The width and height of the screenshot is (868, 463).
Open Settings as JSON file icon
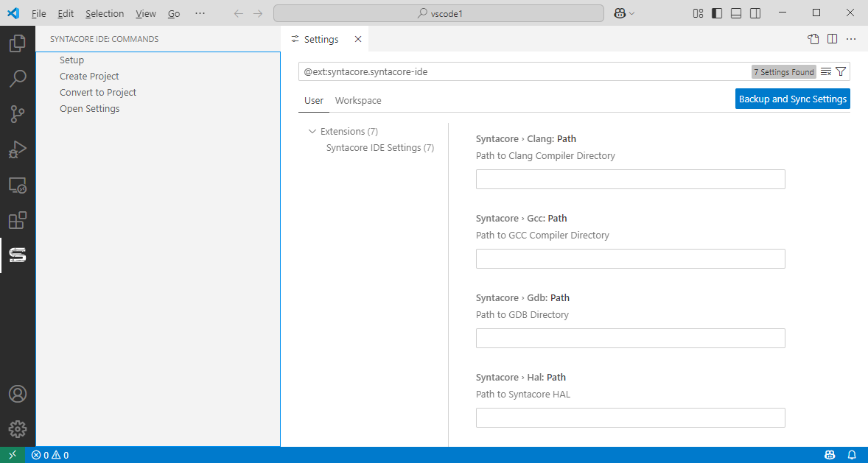click(x=813, y=39)
